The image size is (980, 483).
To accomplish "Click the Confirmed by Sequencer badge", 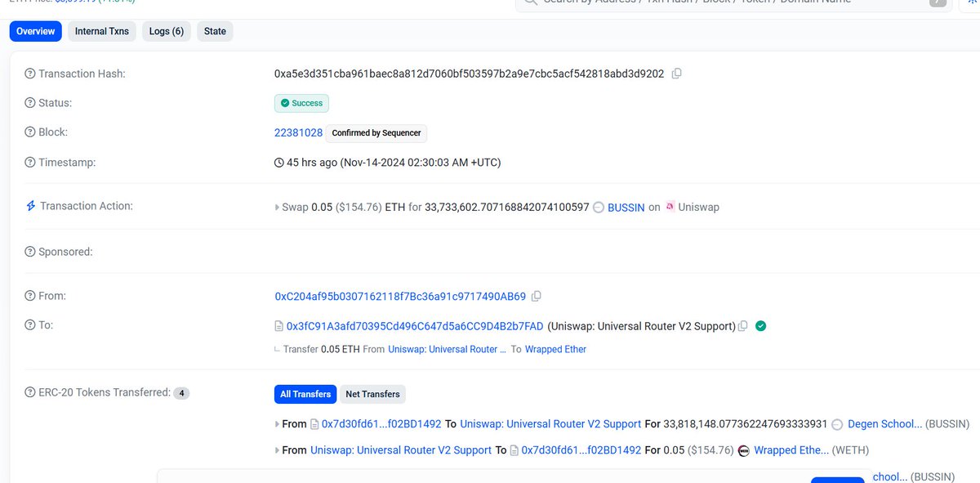I will click(x=376, y=133).
